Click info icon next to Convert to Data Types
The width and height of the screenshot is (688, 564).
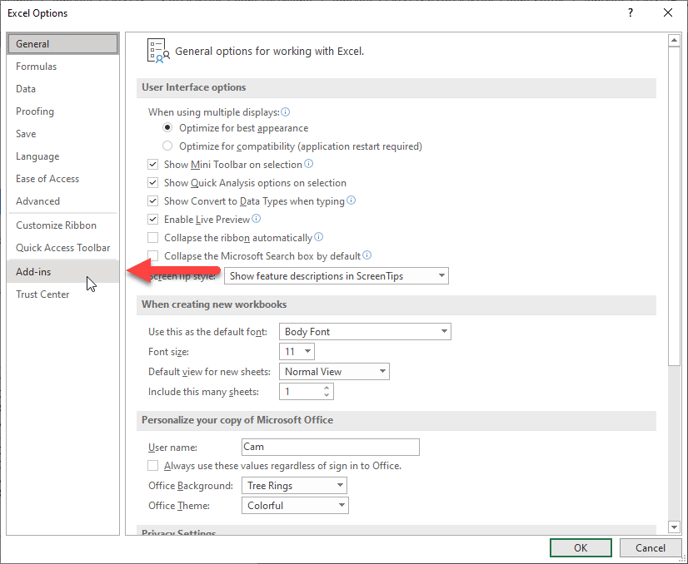(351, 201)
